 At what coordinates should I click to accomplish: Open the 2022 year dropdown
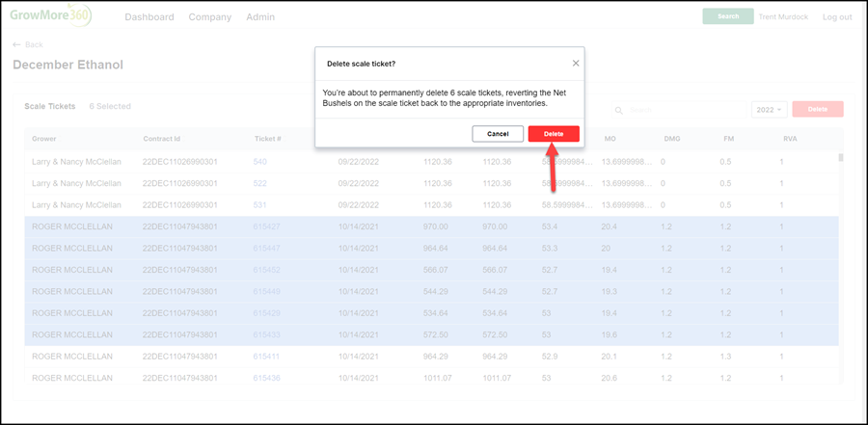[x=769, y=110]
